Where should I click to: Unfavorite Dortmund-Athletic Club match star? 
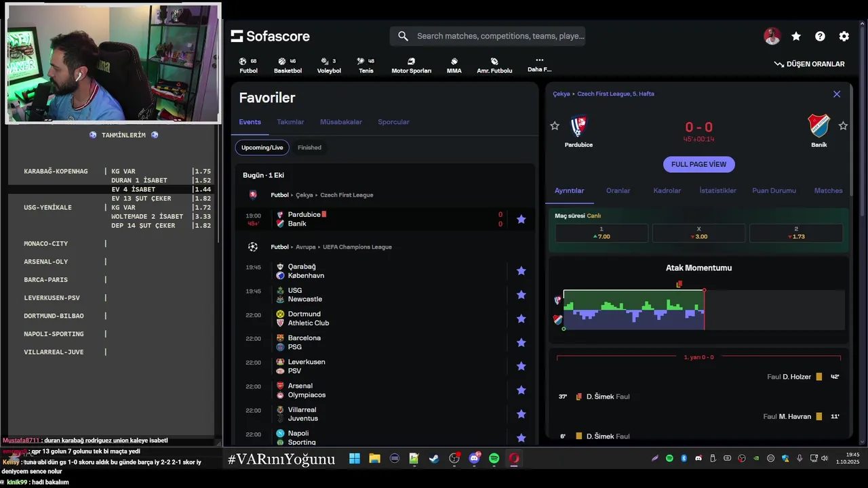(x=521, y=319)
